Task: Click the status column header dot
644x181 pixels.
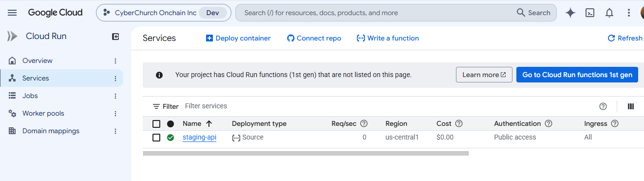Action: [x=170, y=124]
